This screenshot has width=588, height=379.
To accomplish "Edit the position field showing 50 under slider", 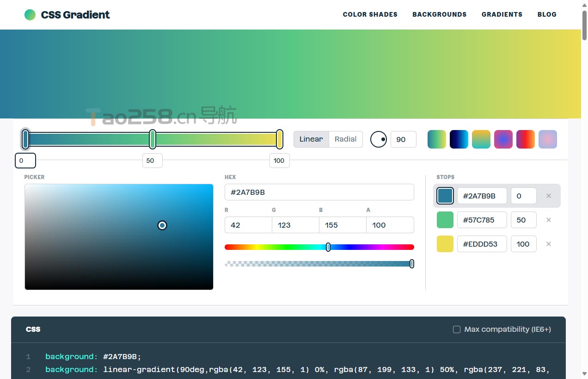I will coord(153,161).
